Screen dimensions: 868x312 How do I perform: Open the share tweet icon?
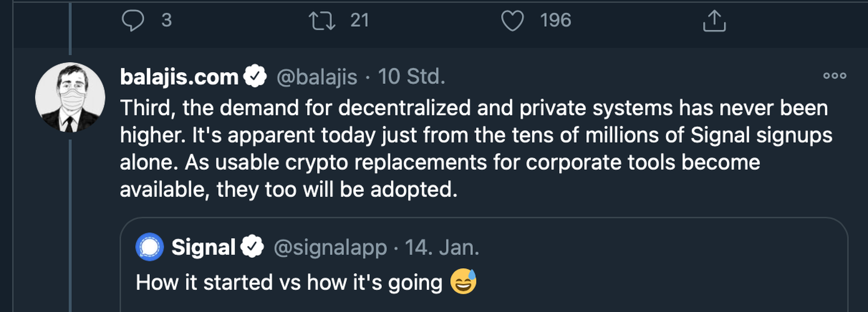714,21
